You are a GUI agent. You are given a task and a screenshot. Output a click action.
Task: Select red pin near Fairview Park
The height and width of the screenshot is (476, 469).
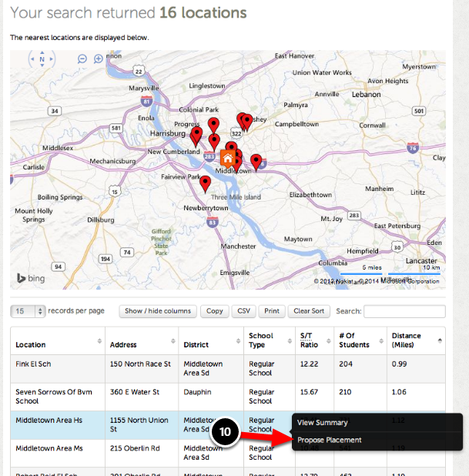click(x=205, y=184)
